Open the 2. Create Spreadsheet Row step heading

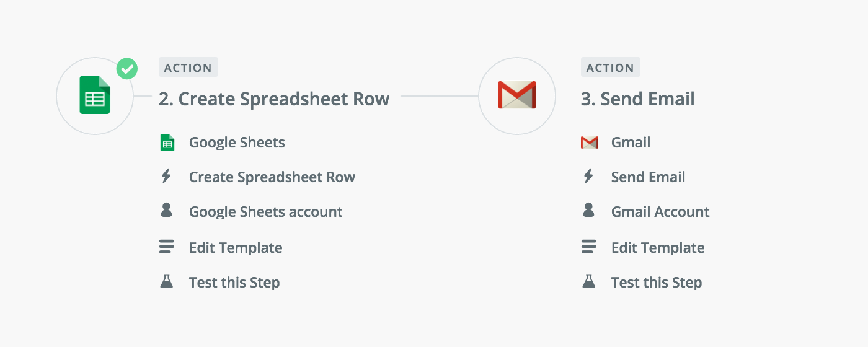(274, 99)
